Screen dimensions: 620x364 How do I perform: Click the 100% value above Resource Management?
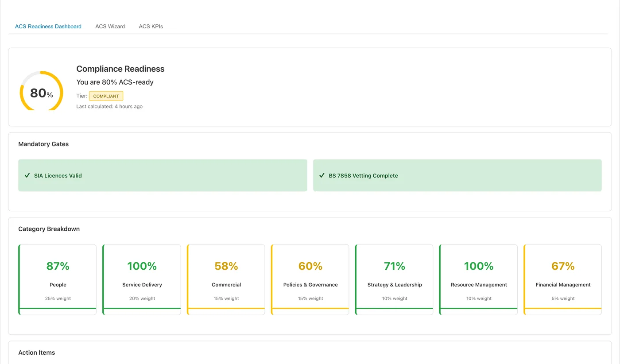pyautogui.click(x=479, y=266)
